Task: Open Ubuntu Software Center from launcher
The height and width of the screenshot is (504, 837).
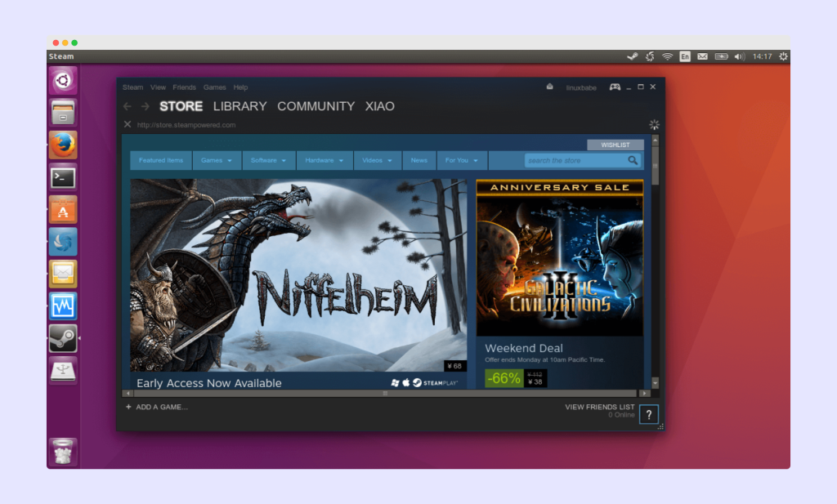Action: [x=63, y=210]
